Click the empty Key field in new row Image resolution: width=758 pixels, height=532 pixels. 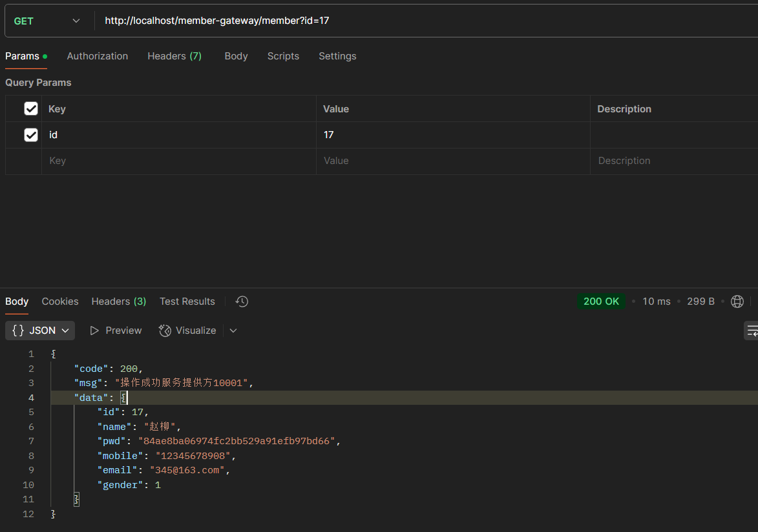point(178,161)
